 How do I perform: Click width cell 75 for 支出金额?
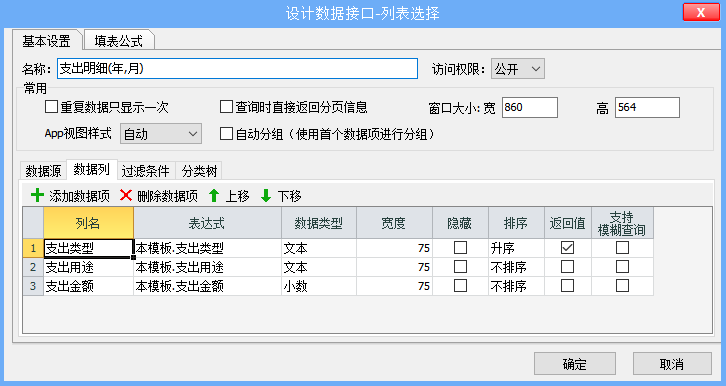394,286
